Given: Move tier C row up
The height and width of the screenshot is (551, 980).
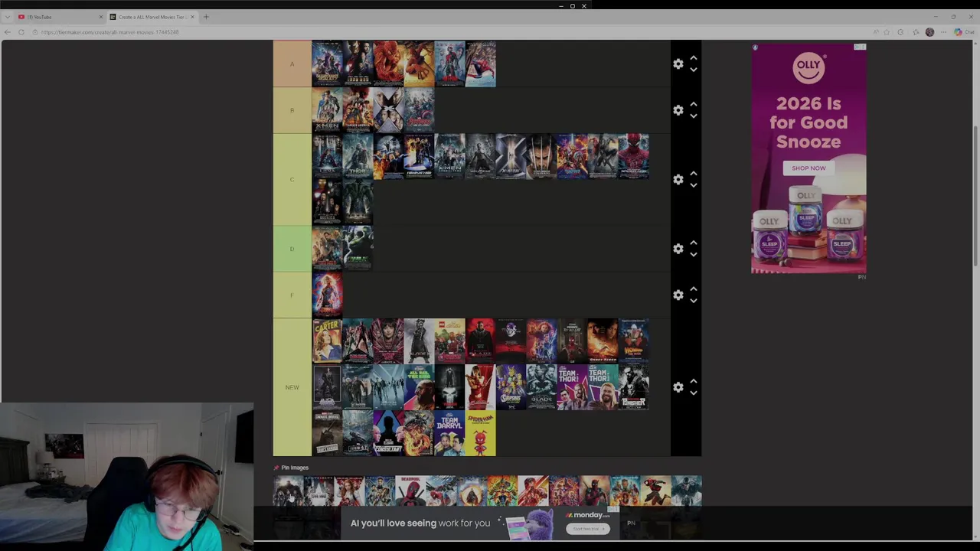Looking at the screenshot, I should [x=694, y=173].
